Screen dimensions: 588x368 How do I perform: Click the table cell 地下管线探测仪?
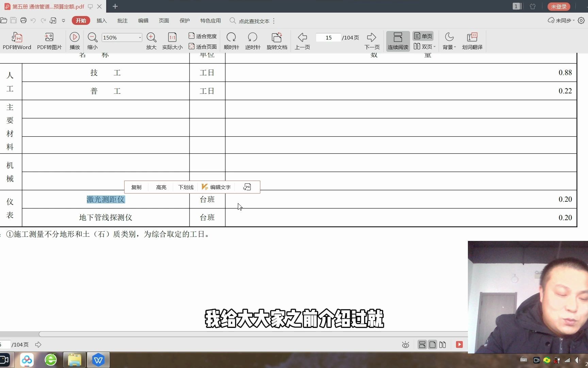tap(106, 217)
